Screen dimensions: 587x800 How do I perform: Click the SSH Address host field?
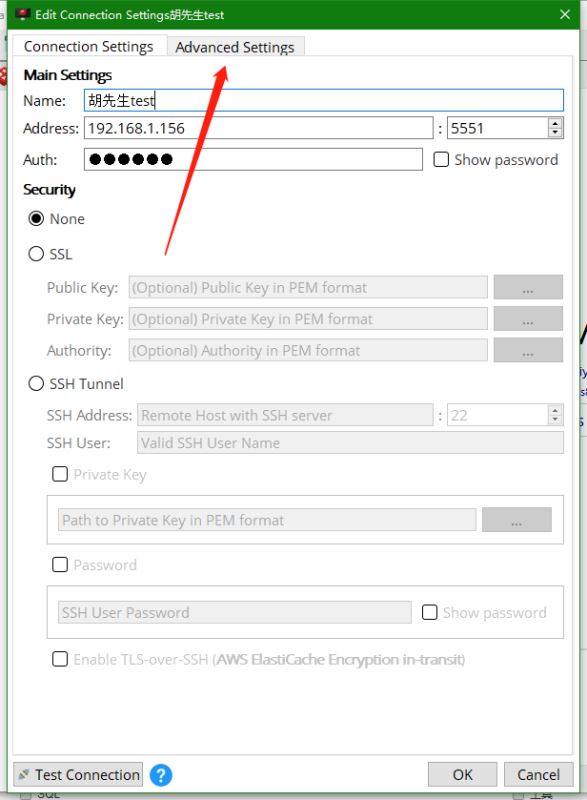pyautogui.click(x=285, y=415)
